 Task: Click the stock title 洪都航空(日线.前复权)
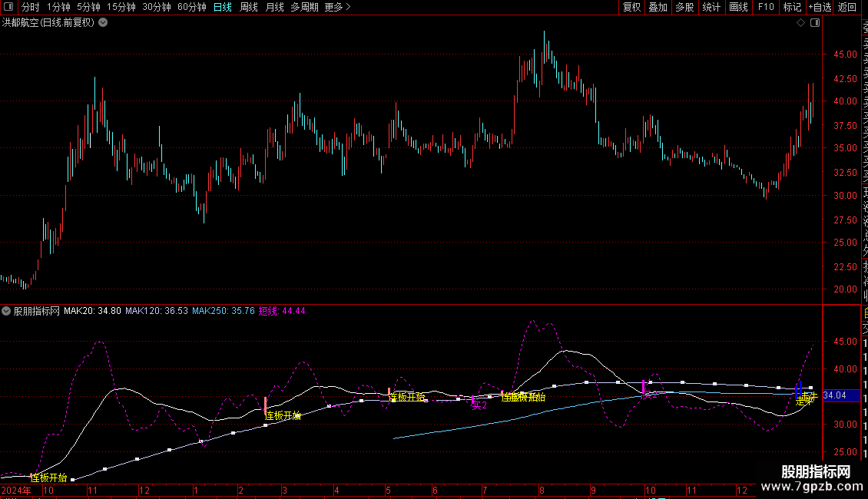(48, 23)
